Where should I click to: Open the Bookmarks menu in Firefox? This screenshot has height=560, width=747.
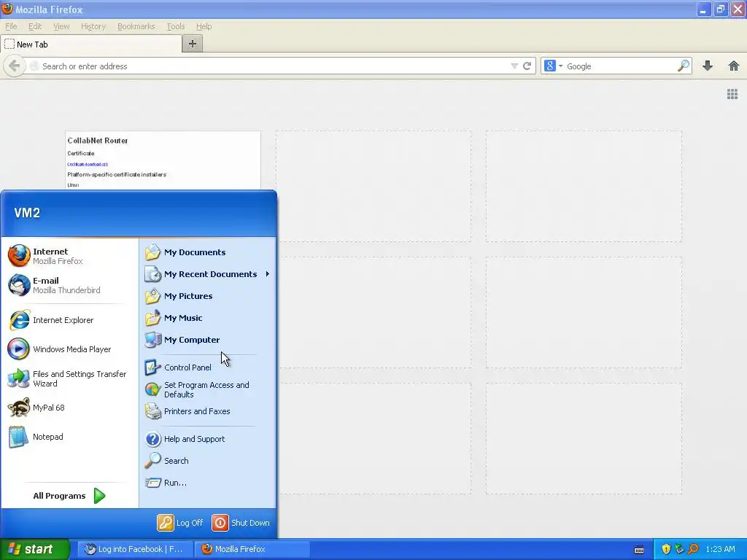point(136,26)
